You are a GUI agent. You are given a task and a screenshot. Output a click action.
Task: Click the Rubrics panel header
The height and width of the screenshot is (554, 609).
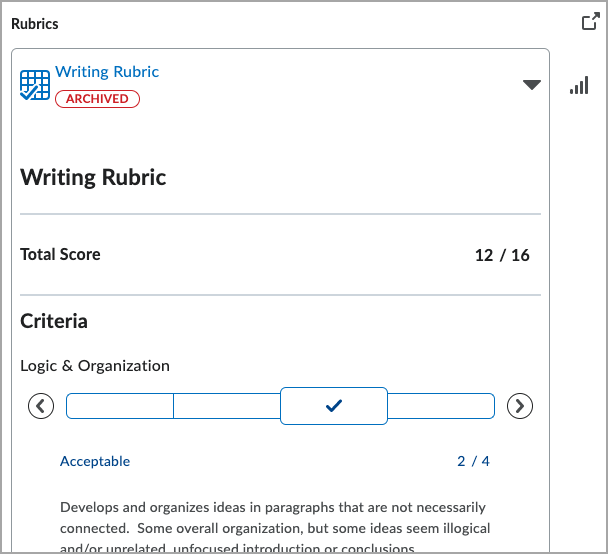(x=35, y=23)
